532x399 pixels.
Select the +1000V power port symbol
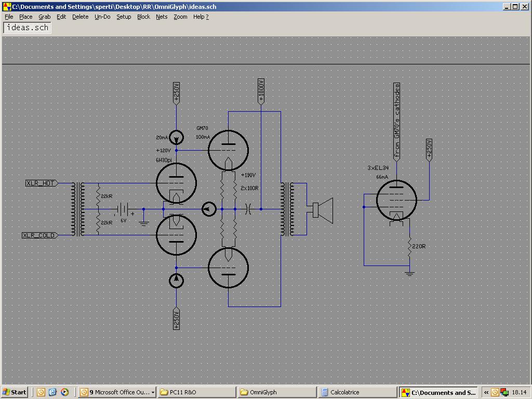tap(261, 91)
